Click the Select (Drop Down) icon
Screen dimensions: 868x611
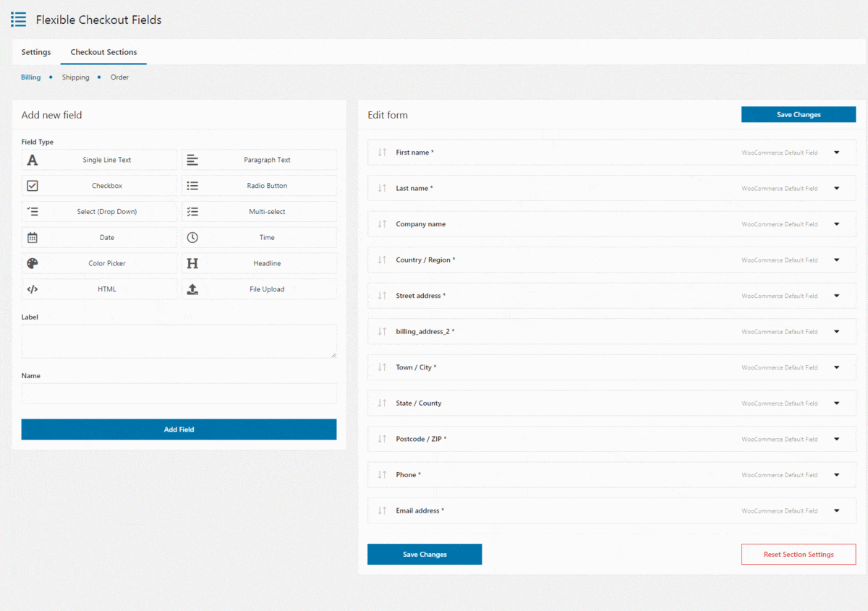[x=33, y=212]
